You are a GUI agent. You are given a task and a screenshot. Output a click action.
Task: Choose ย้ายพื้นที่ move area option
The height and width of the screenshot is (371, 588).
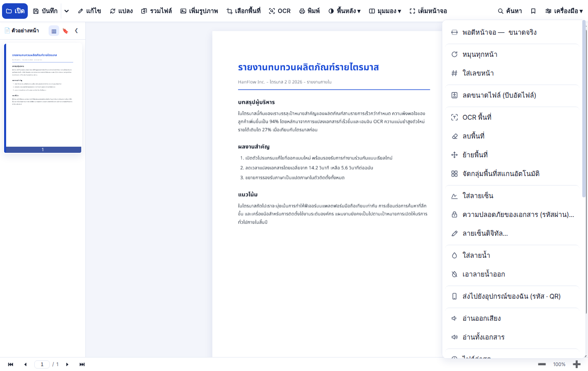tap(512, 155)
